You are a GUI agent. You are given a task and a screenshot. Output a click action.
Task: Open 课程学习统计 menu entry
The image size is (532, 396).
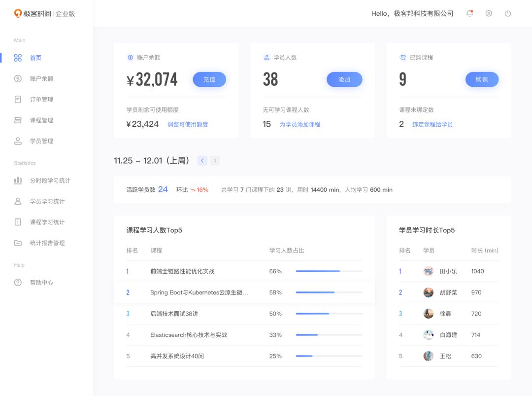coord(46,222)
